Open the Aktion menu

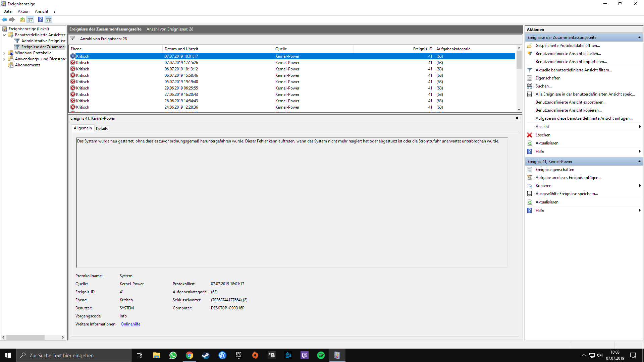[23, 11]
